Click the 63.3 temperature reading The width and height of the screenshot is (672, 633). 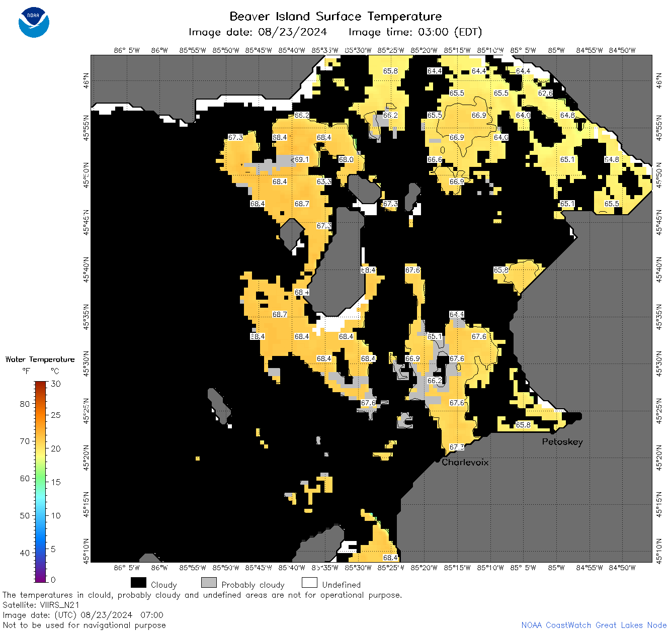coord(324,182)
